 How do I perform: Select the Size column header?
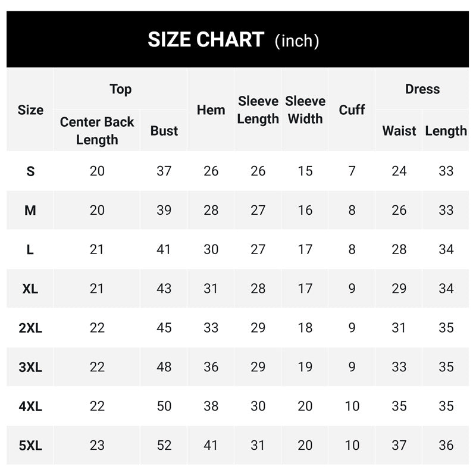click(30, 110)
